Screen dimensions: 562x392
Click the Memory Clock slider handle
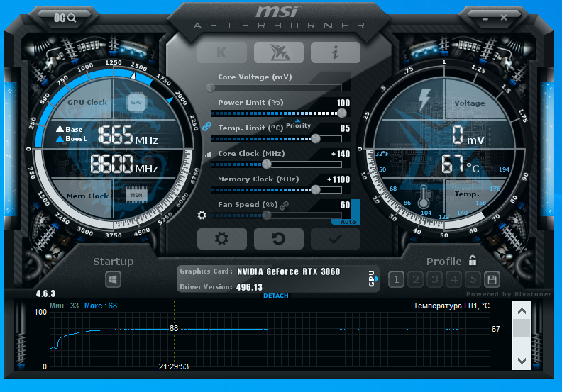316,189
